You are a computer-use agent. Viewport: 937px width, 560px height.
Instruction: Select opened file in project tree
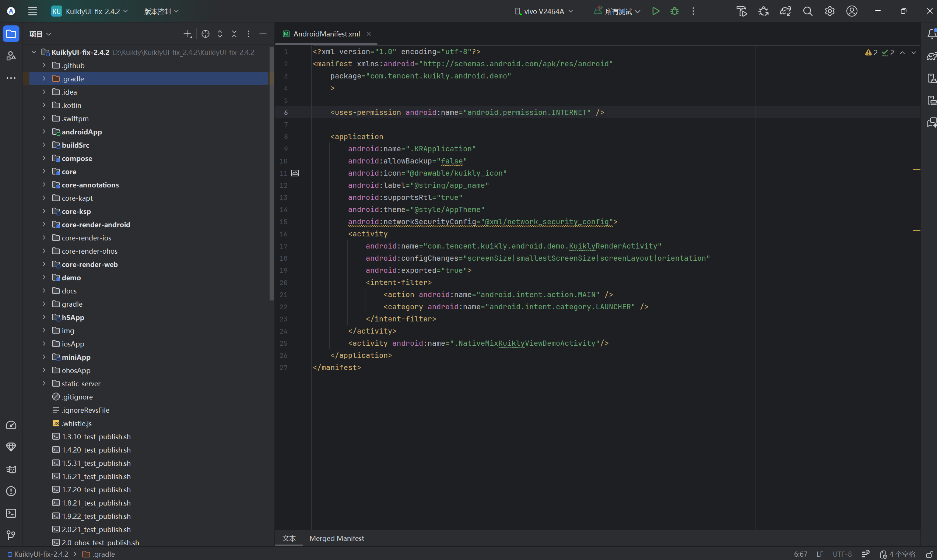point(206,34)
